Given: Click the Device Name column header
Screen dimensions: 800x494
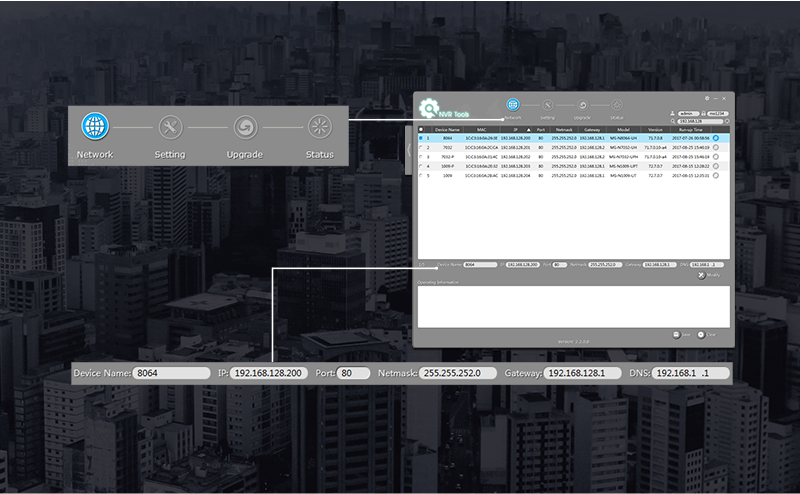Looking at the screenshot, I should click(x=447, y=130).
